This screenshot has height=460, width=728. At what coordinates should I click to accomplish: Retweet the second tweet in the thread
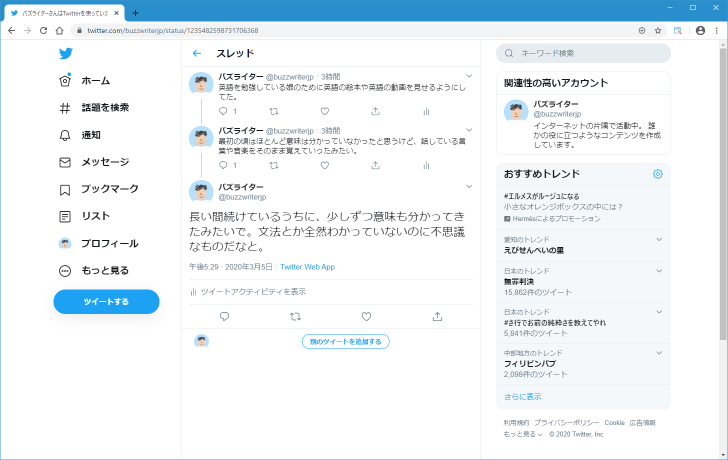pyautogui.click(x=274, y=165)
